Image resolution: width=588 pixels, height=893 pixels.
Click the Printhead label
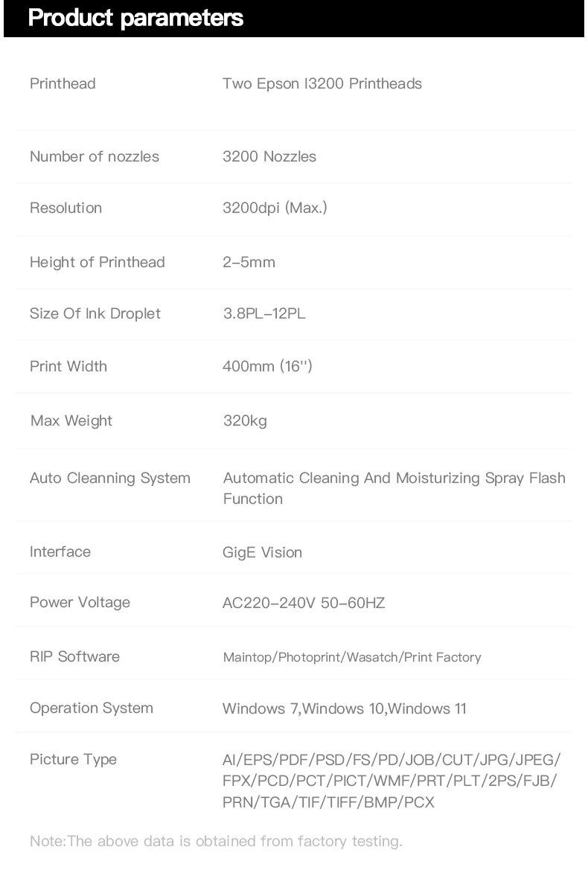[63, 83]
